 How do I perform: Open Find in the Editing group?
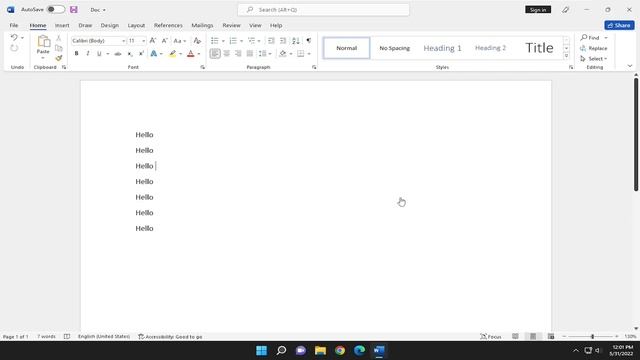pos(590,38)
